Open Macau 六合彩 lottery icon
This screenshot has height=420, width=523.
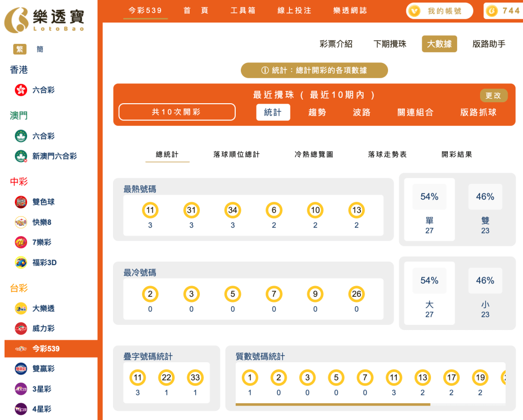tap(21, 136)
